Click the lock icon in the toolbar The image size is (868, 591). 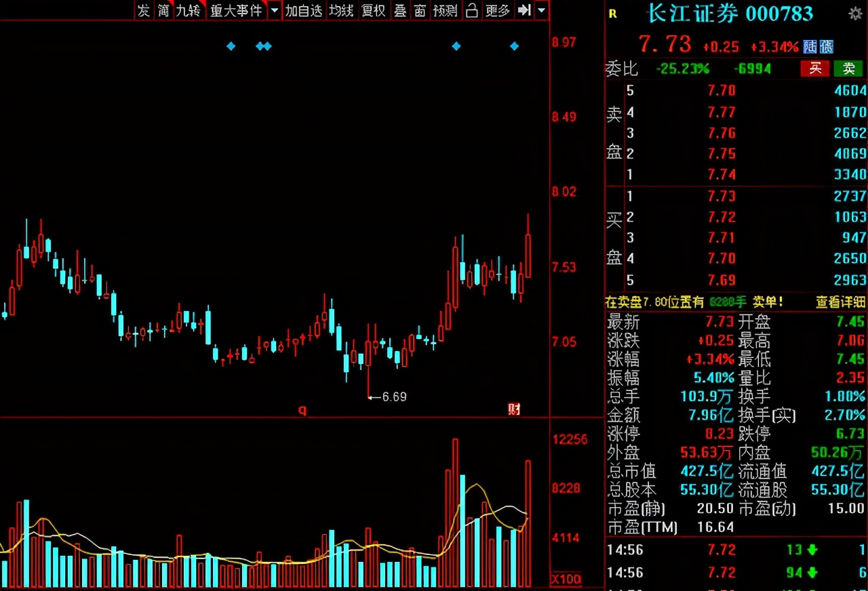pos(472,12)
